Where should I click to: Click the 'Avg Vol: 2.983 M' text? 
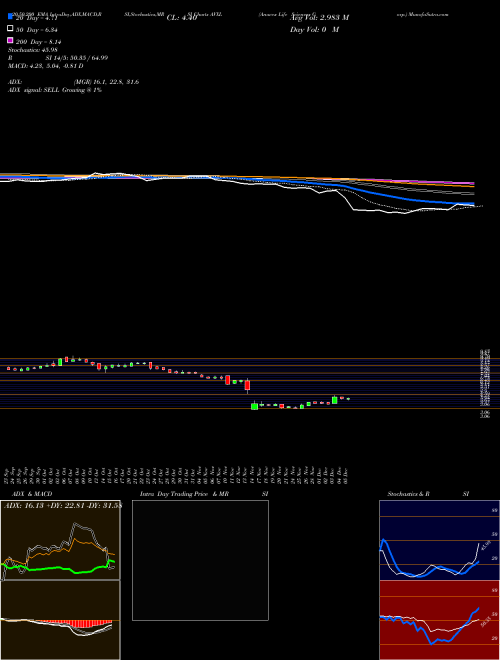click(x=320, y=18)
